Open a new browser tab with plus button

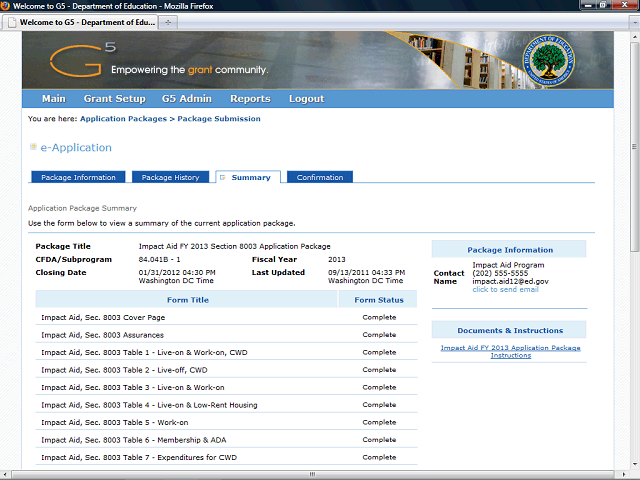(168, 22)
